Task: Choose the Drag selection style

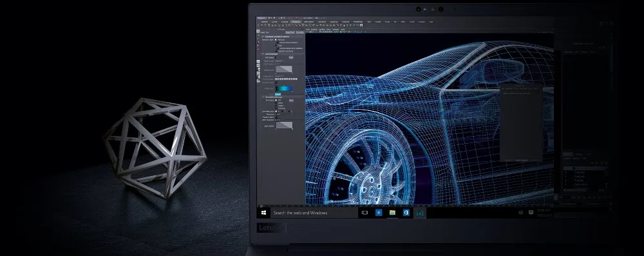Action: click(x=276, y=45)
